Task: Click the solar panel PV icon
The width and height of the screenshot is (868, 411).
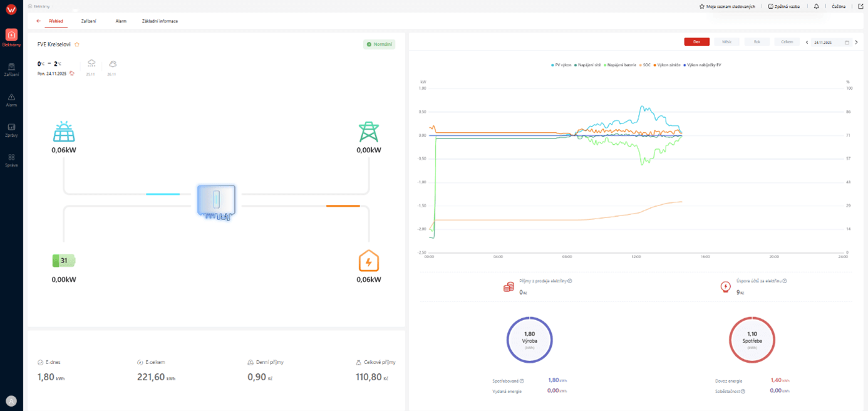Action: click(x=64, y=132)
